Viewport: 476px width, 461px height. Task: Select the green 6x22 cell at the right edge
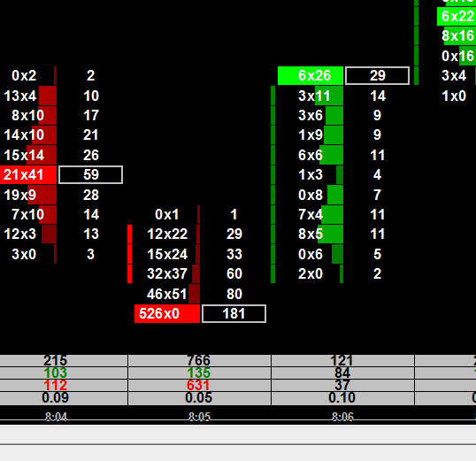pos(457,17)
